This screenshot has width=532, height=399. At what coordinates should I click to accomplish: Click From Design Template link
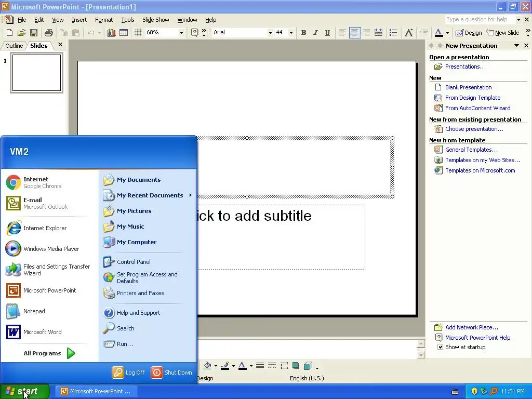click(473, 98)
